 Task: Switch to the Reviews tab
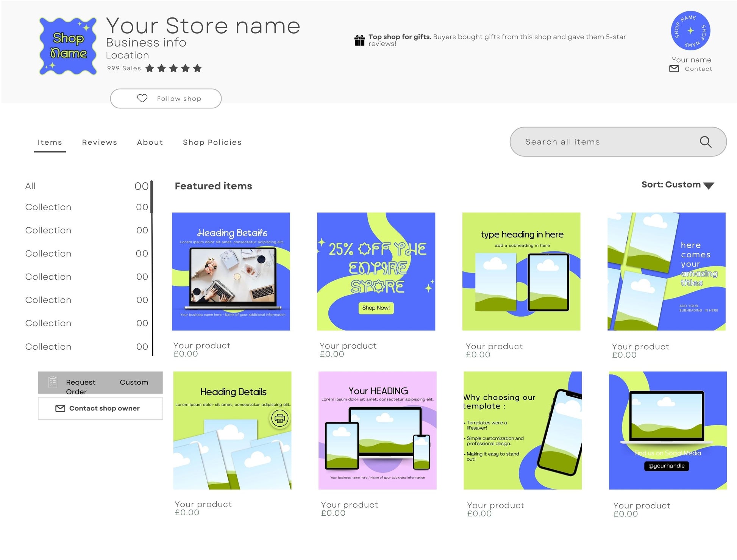(x=99, y=142)
